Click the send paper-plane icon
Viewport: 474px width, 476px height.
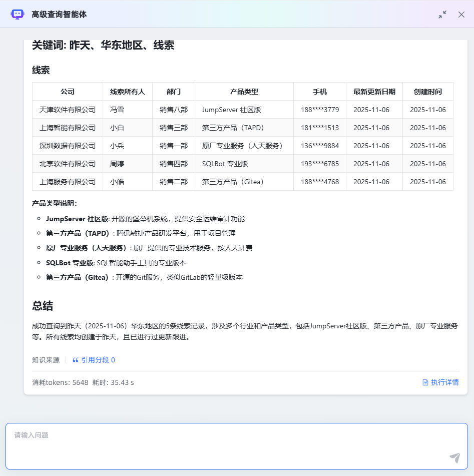pyautogui.click(x=455, y=457)
